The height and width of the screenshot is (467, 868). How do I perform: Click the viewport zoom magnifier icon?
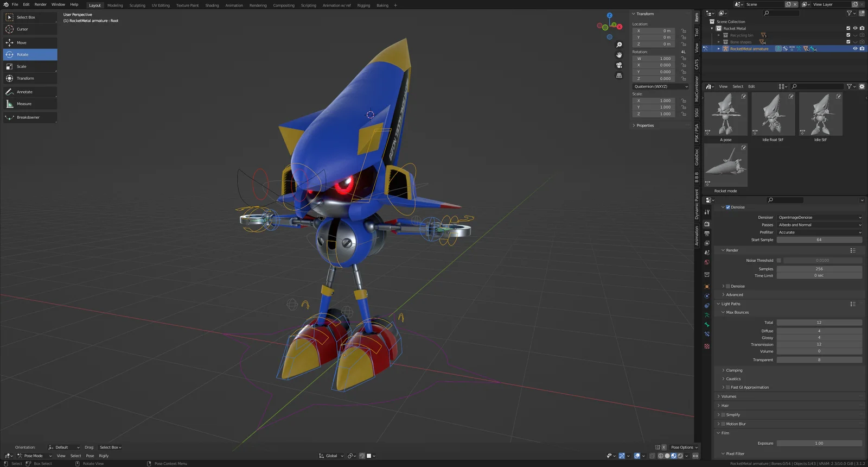[x=619, y=45]
